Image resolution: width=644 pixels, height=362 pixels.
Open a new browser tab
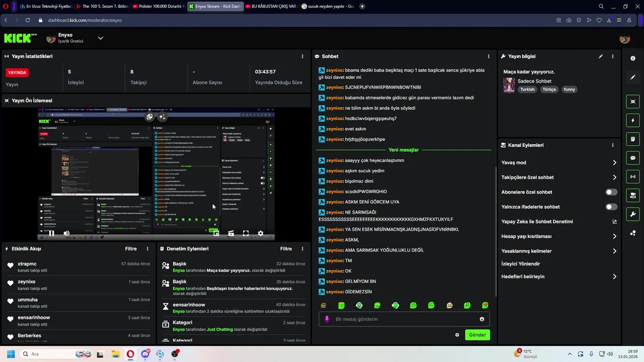point(362,7)
